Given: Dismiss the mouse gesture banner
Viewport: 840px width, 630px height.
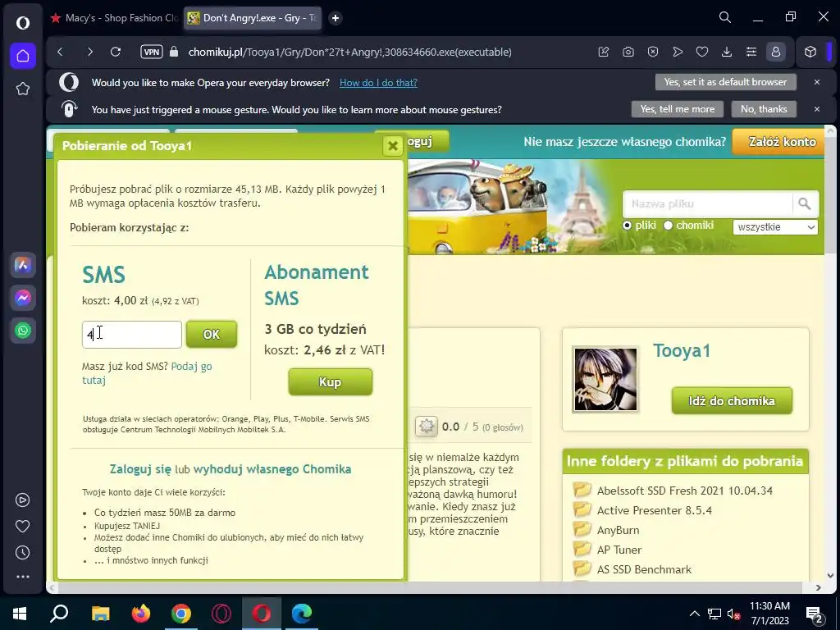Looking at the screenshot, I should click(817, 109).
